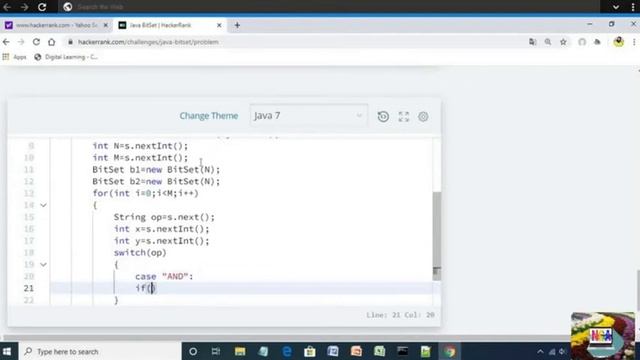Open Task View on the taskbar
640x360 pixels.
click(216, 351)
